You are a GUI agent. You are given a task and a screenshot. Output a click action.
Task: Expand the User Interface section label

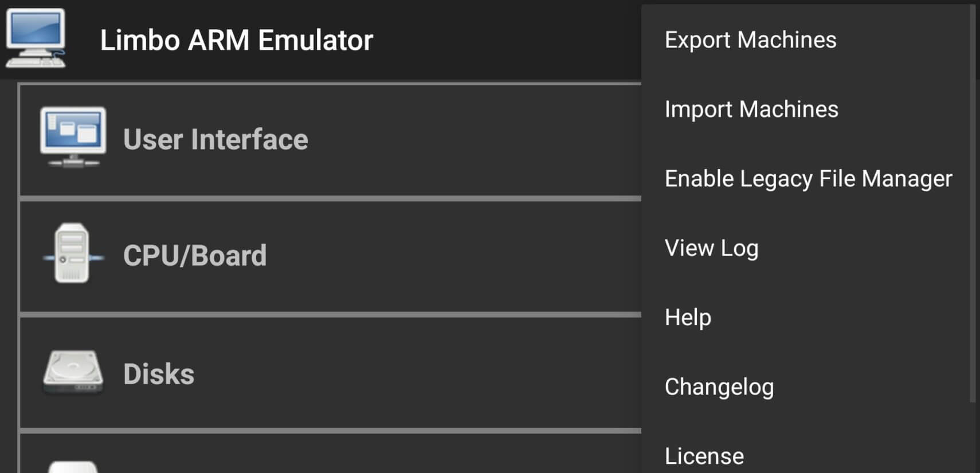click(x=215, y=140)
